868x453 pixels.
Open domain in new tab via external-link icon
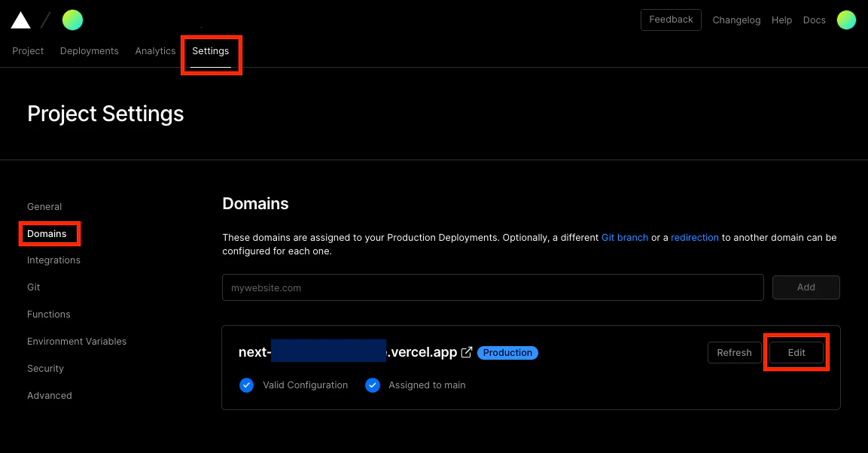[467, 352]
